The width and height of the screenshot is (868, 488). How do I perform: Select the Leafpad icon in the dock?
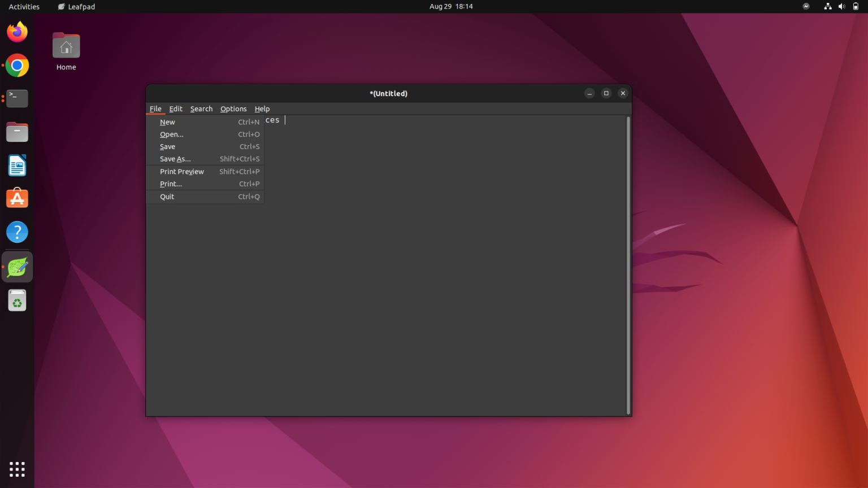tap(17, 266)
